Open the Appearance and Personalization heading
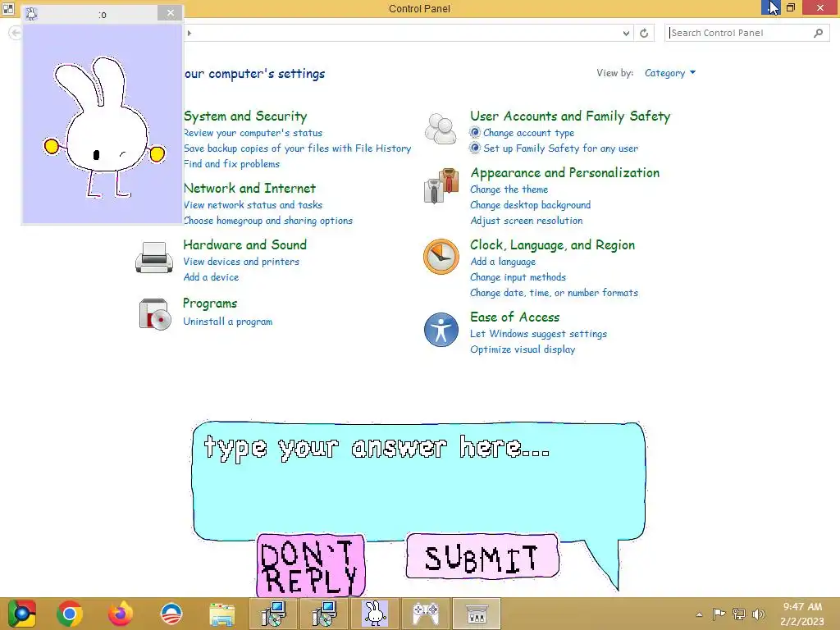Viewport: 840px width, 630px height. point(564,172)
